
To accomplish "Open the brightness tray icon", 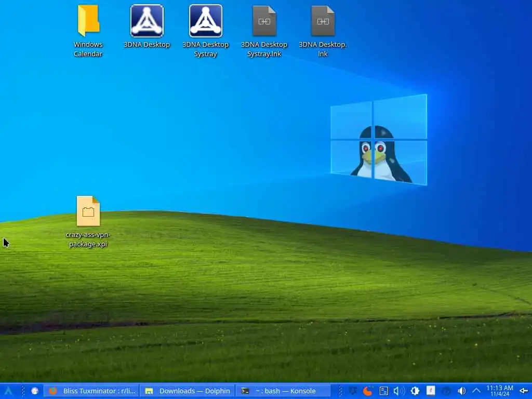I will (x=415, y=391).
